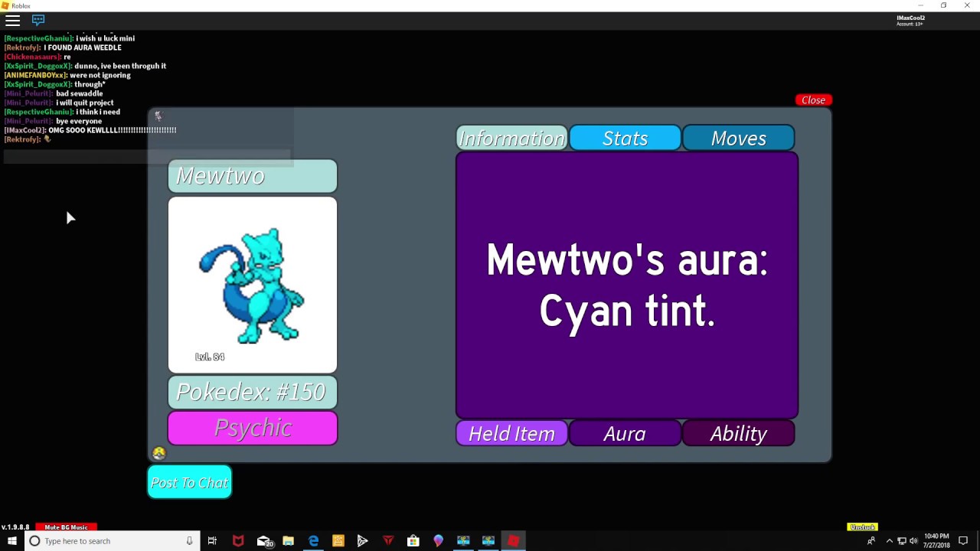Click the Psychic type label

(253, 428)
